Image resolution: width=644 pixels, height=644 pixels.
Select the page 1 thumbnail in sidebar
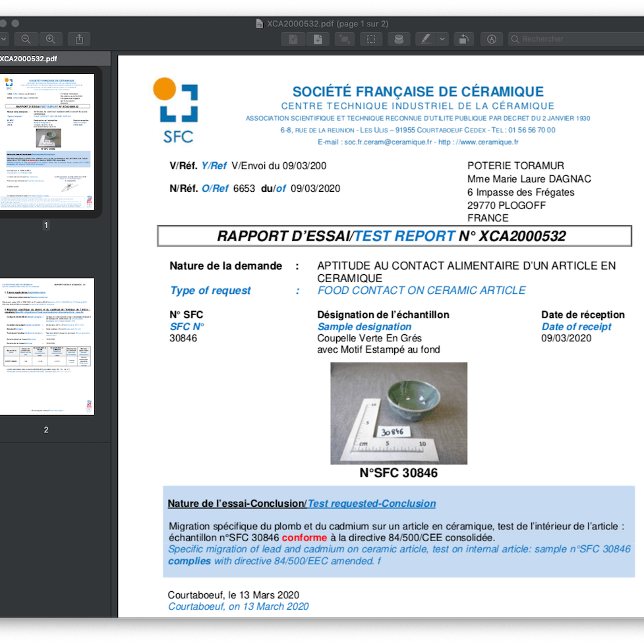(46, 142)
